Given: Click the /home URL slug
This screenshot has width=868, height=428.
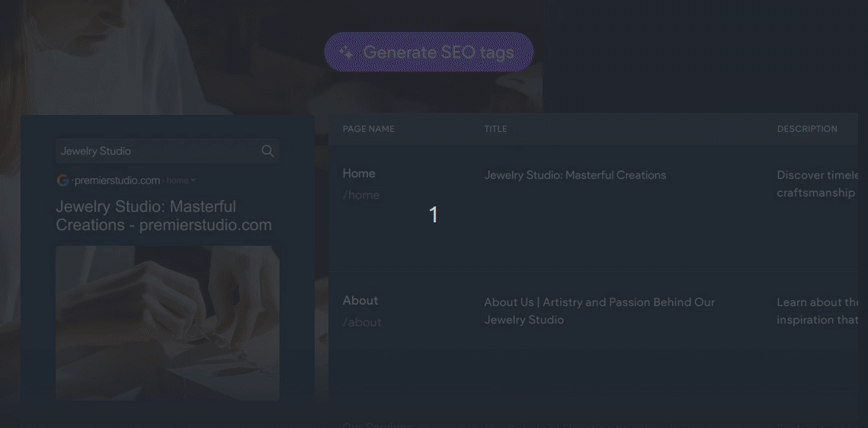Looking at the screenshot, I should [361, 195].
